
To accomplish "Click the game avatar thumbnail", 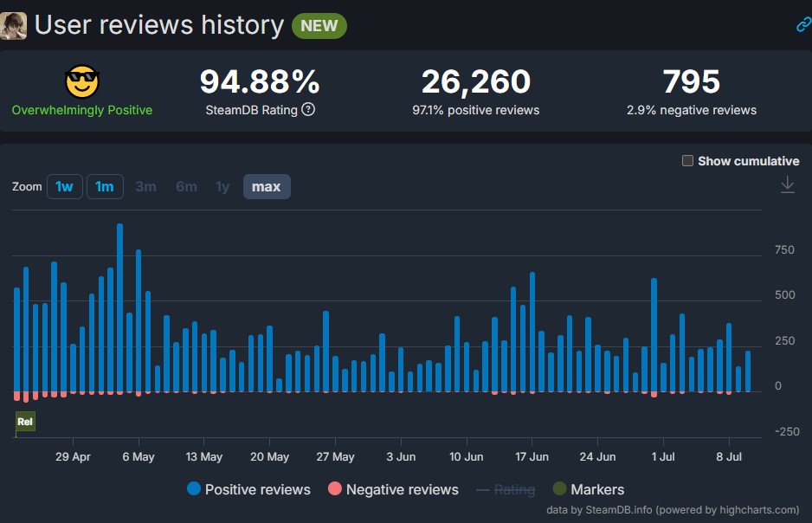I will 13,26.
